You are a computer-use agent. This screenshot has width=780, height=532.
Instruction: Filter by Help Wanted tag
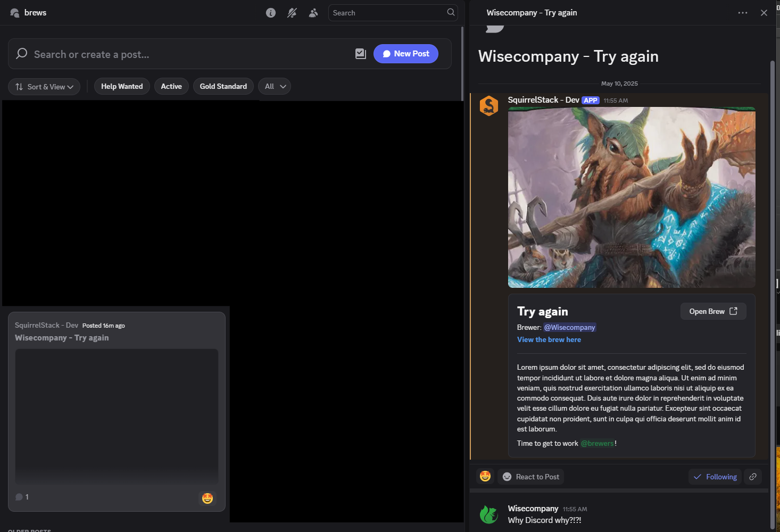pyautogui.click(x=122, y=87)
